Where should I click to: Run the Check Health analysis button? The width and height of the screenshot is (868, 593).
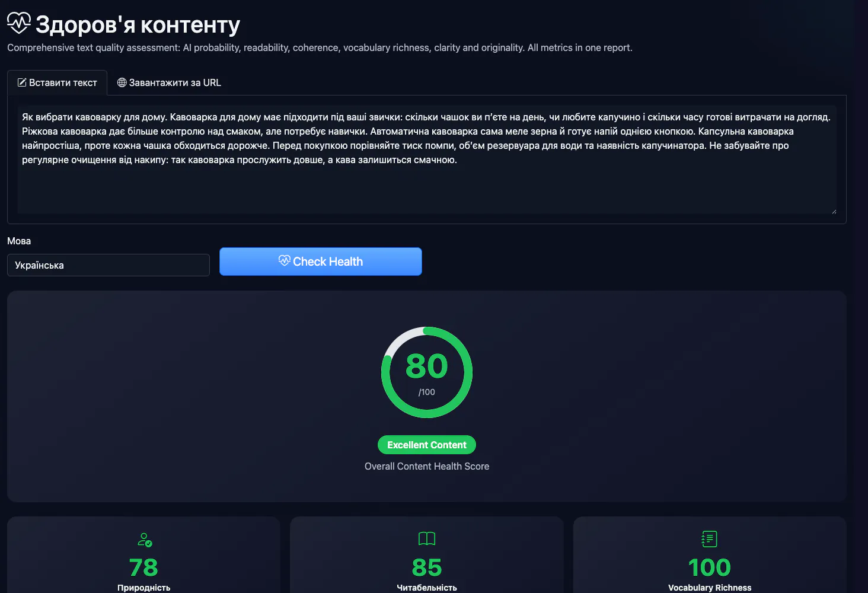(321, 262)
